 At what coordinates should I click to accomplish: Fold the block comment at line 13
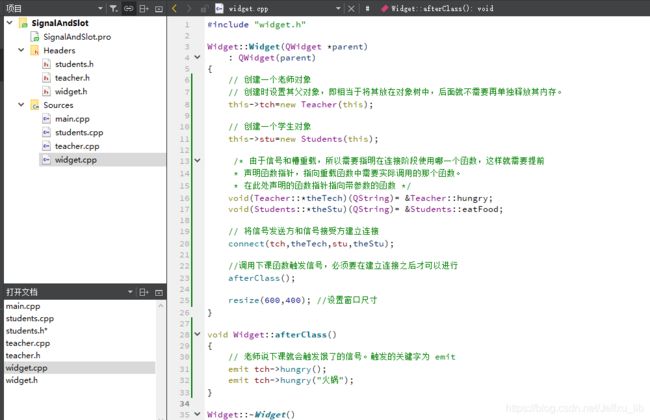point(198,160)
